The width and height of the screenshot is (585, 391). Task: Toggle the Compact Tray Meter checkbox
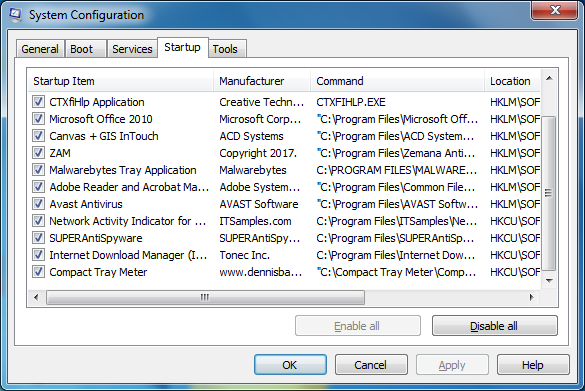[38, 272]
